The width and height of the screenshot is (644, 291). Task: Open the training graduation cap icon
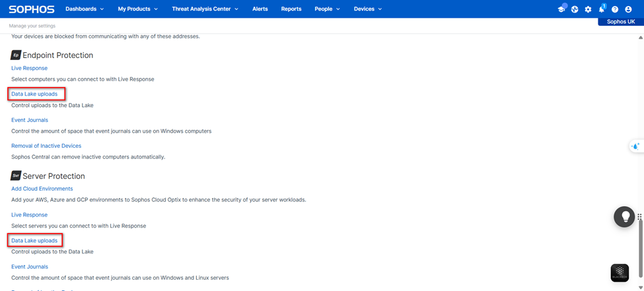click(561, 9)
